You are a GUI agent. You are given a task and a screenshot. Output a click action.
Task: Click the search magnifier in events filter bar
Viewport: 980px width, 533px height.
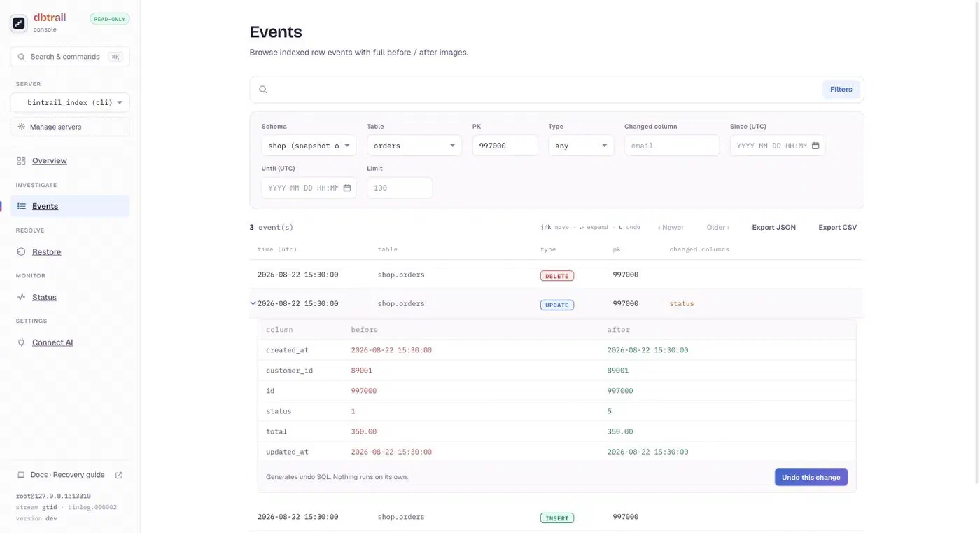pos(263,90)
